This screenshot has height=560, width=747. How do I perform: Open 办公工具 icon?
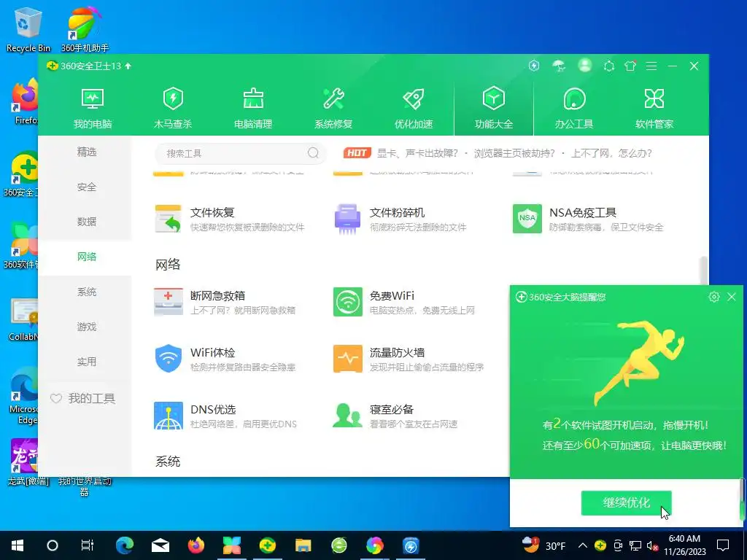pos(574,99)
